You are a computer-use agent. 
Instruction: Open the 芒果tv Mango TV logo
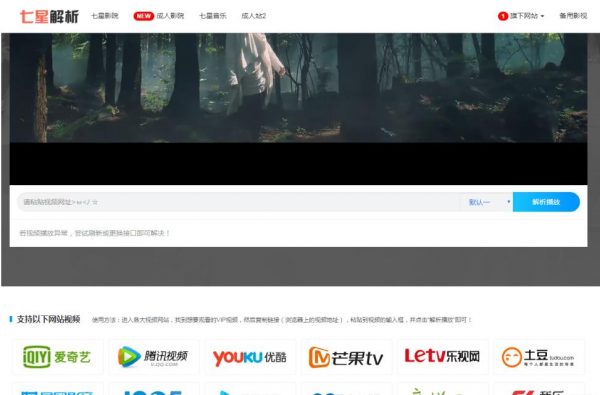coord(346,357)
